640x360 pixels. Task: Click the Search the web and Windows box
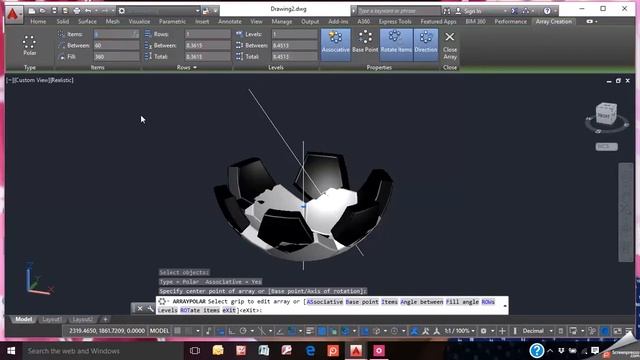pos(102,351)
